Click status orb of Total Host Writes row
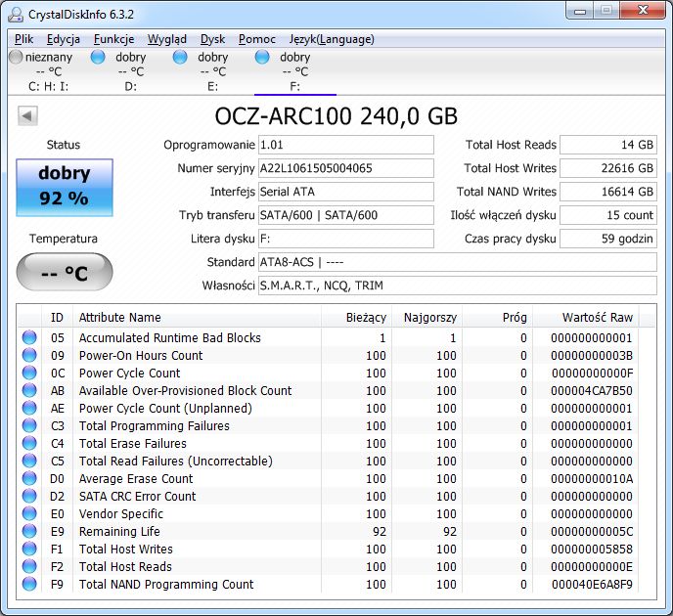 (29, 549)
